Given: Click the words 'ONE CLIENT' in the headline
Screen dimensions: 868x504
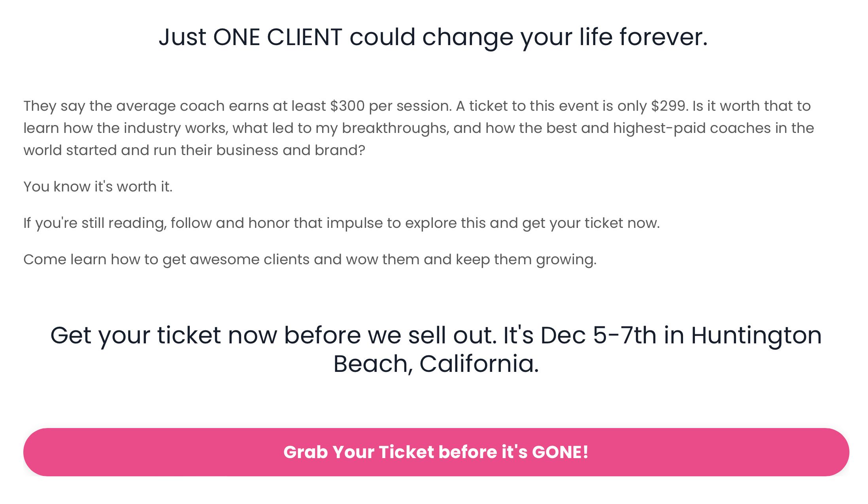Looking at the screenshot, I should pyautogui.click(x=277, y=37).
